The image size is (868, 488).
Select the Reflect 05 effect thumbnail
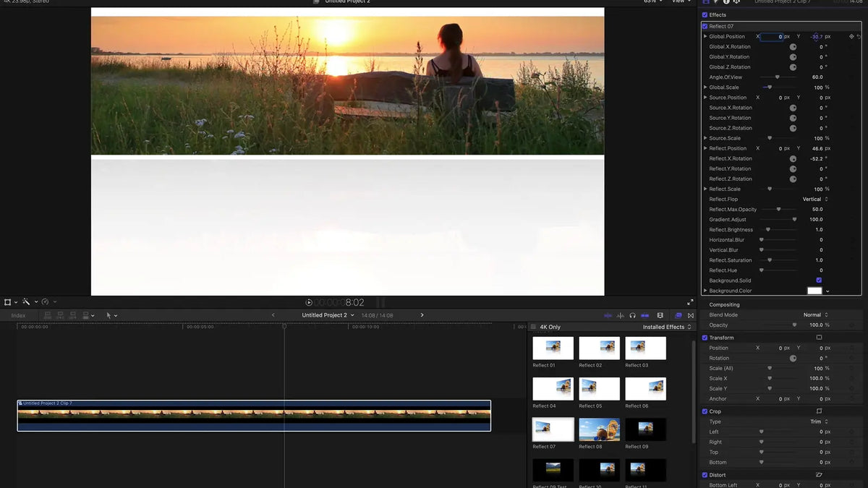[x=599, y=389]
